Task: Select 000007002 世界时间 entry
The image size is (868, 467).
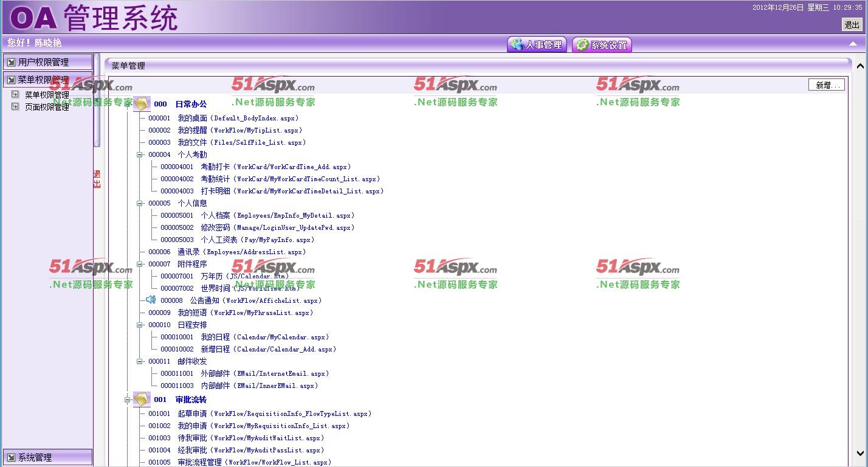Action: (230, 288)
